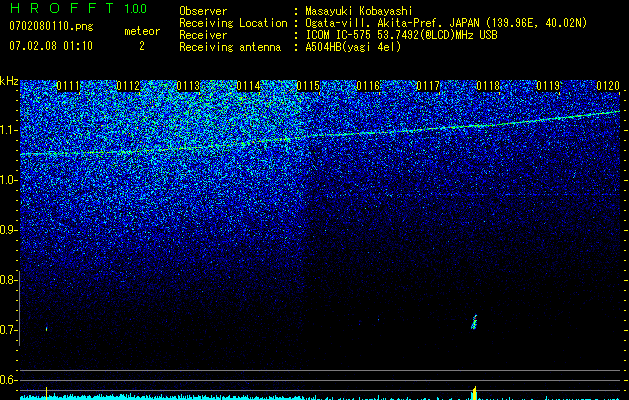Click the 0119 time marker

(x=548, y=86)
